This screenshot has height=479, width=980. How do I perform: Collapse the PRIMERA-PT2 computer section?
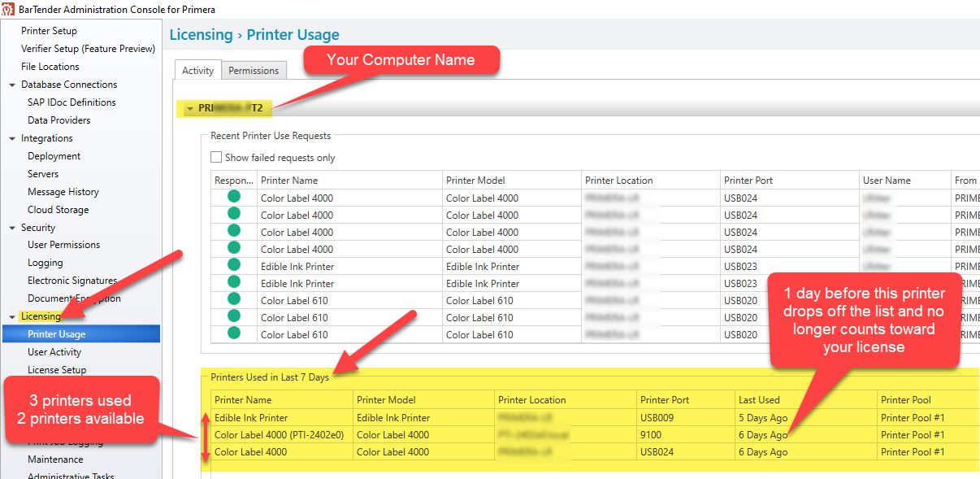click(x=189, y=108)
